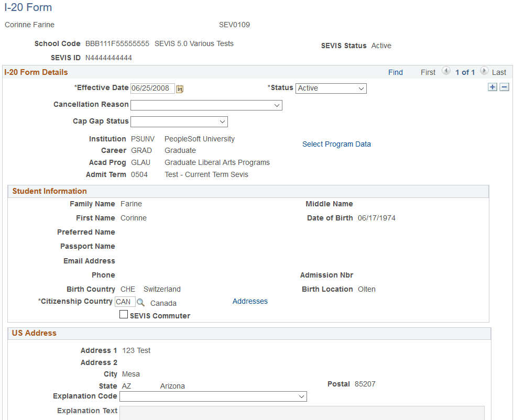Click the Citizenship Country code field
Image resolution: width=514 pixels, height=420 pixels.
coord(125,302)
